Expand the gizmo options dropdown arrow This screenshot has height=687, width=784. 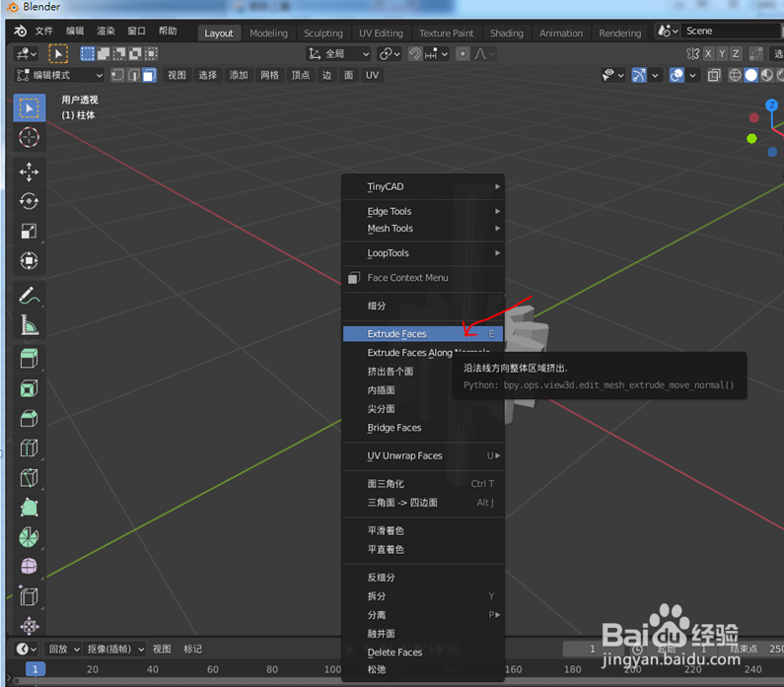[x=655, y=75]
